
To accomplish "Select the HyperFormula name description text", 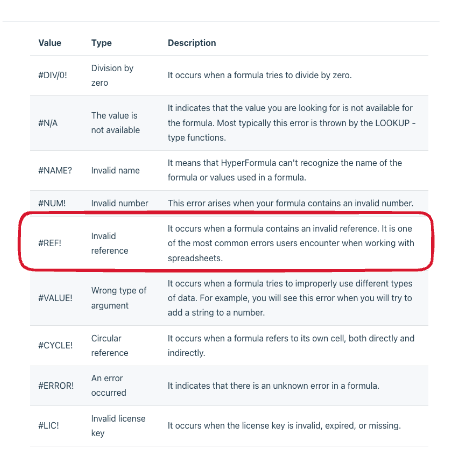I will coord(285,170).
